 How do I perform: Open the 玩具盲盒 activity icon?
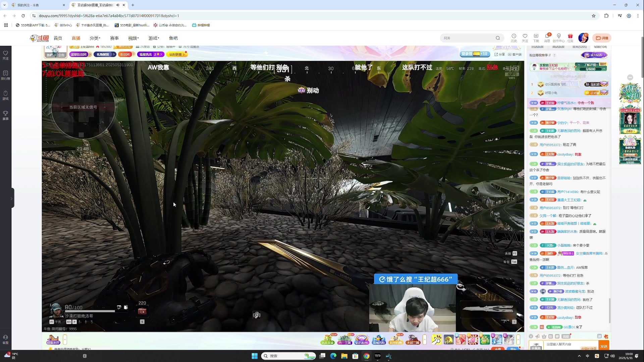328,340
